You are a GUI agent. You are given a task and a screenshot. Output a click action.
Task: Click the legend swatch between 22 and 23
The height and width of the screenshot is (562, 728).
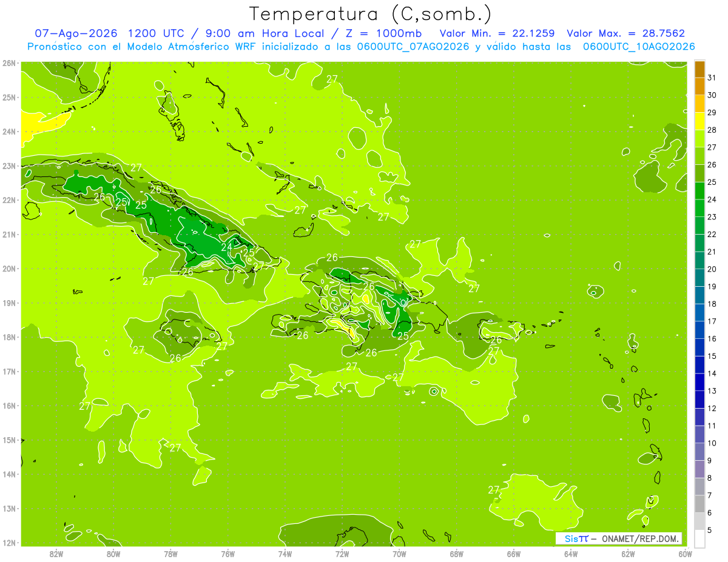tap(699, 226)
